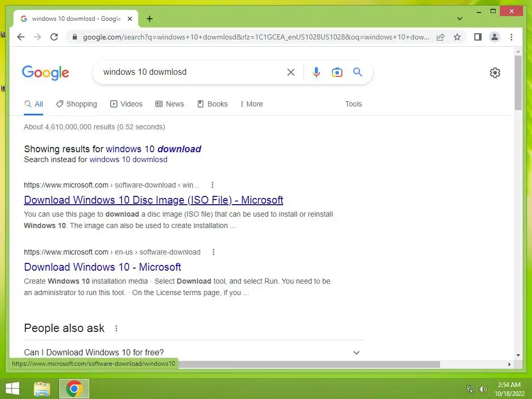Open the Chrome profile avatar
The image size is (532, 399).
tap(495, 37)
